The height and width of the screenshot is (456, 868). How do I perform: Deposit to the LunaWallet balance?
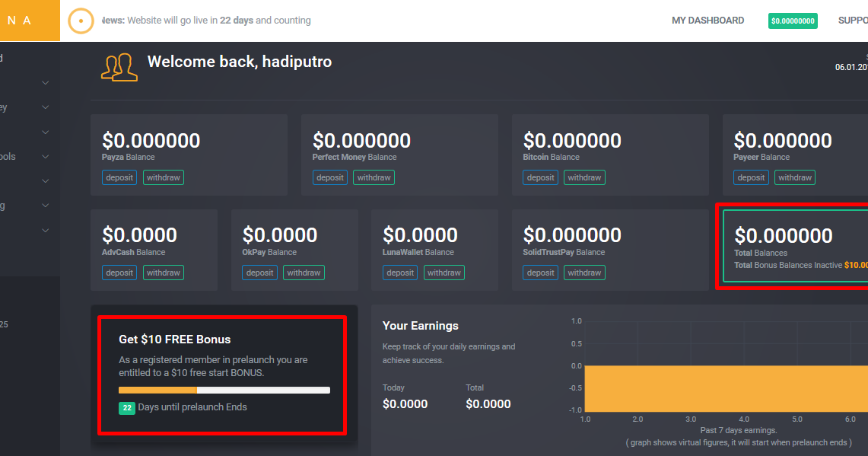400,273
